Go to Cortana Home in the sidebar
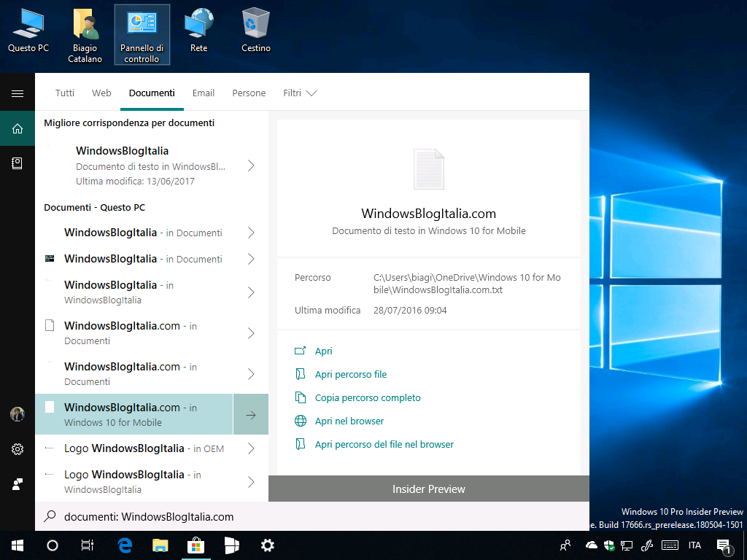 18,128
